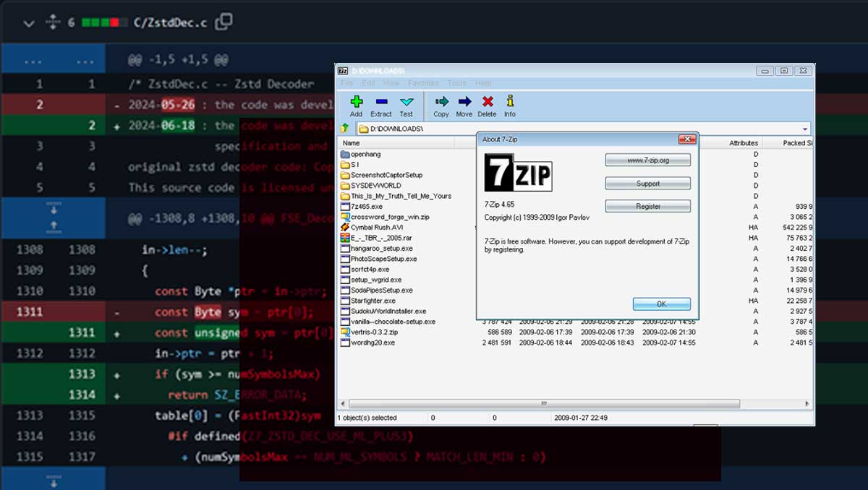
Task: Click the copy file path icon beside C/ZstdDec.c
Action: pos(224,22)
